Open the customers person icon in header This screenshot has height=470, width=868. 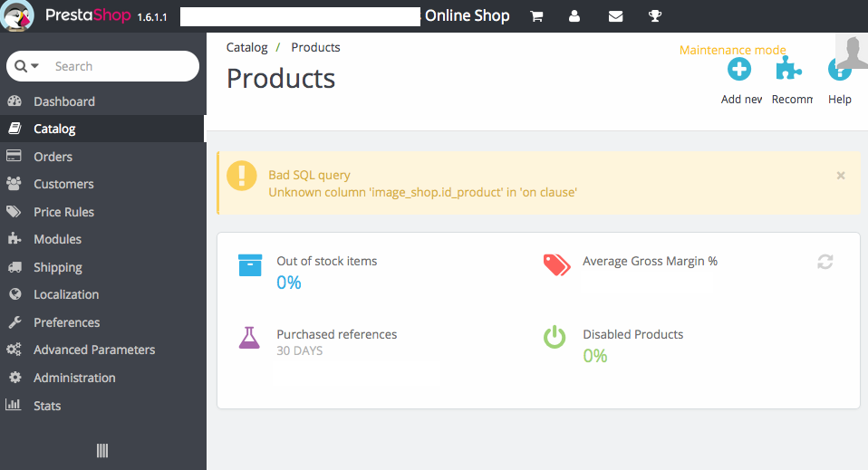click(574, 16)
